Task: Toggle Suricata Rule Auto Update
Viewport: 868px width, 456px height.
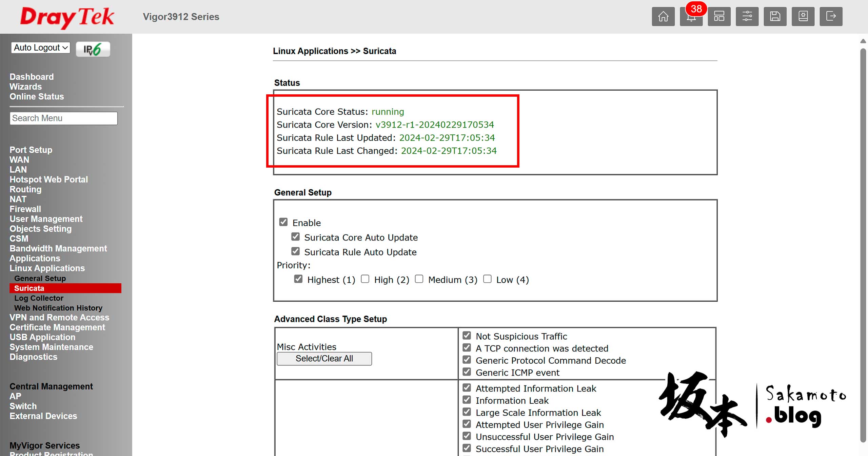Action: coord(295,251)
